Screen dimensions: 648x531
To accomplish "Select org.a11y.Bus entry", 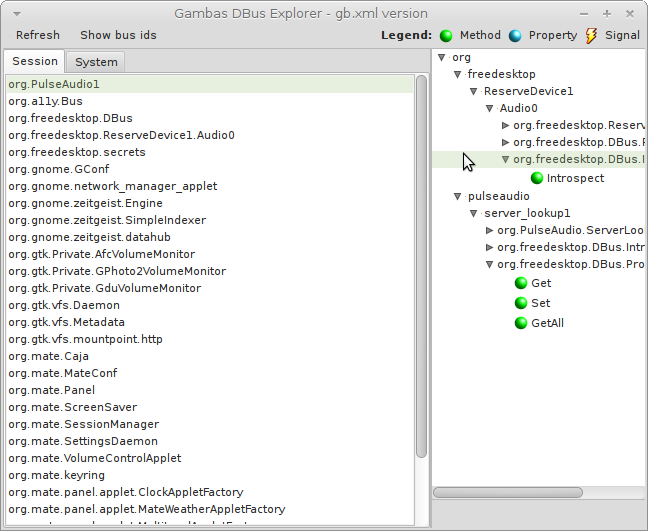I will coord(210,101).
